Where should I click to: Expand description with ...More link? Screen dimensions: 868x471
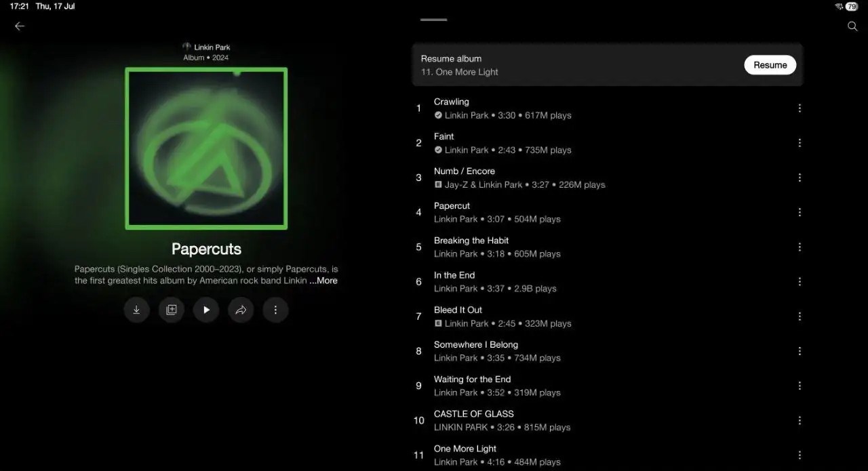(x=323, y=281)
